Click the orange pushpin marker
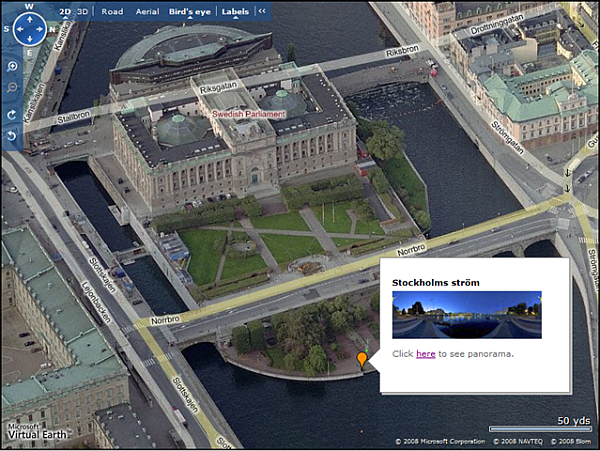This screenshot has width=600, height=451. click(x=362, y=360)
